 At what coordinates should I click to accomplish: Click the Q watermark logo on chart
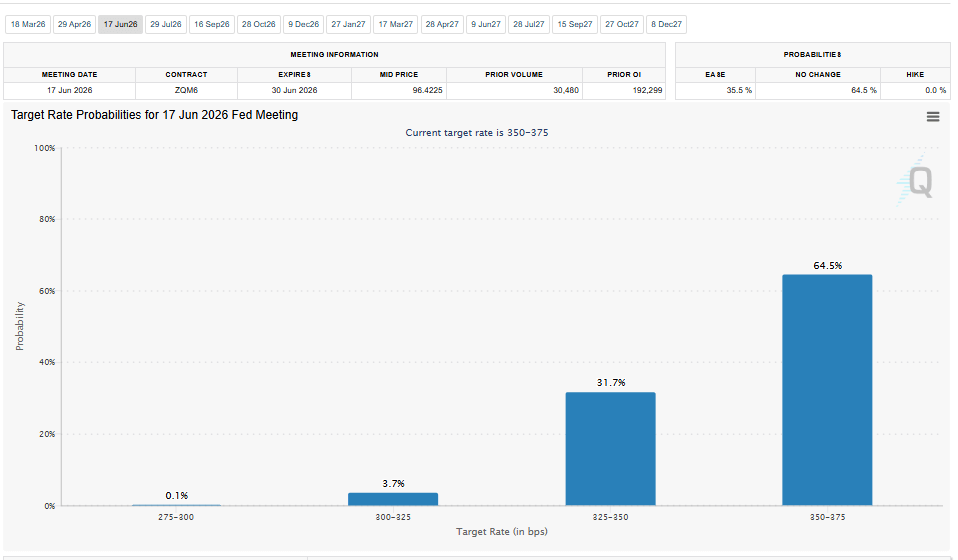(x=918, y=181)
